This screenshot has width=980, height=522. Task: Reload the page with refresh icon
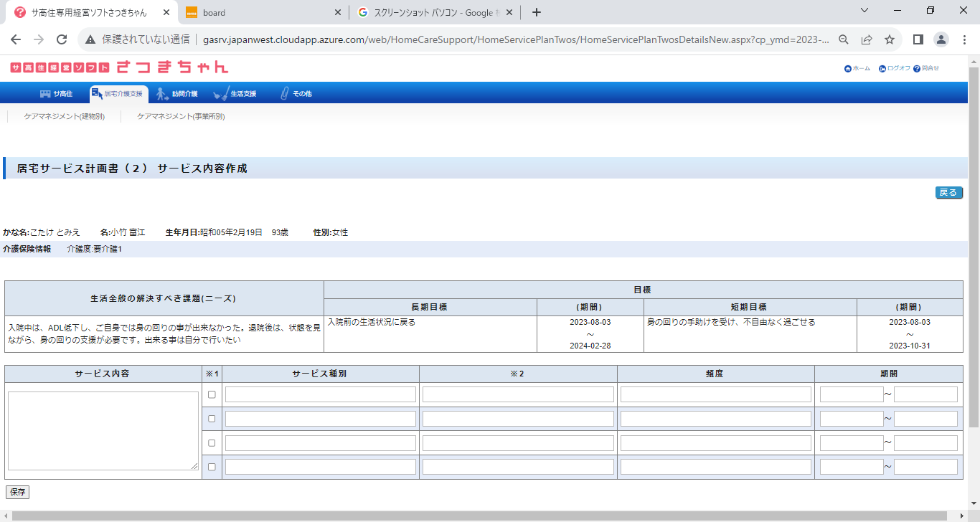(62, 39)
